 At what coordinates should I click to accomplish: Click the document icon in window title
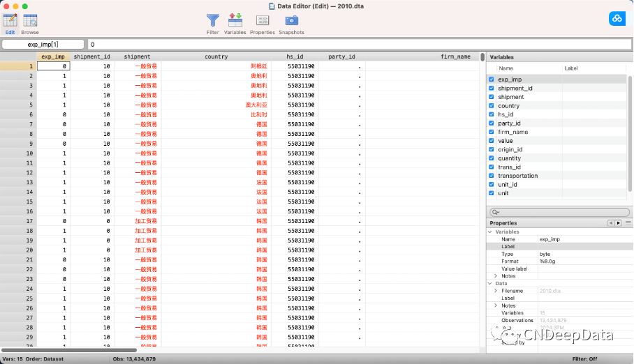click(x=272, y=6)
